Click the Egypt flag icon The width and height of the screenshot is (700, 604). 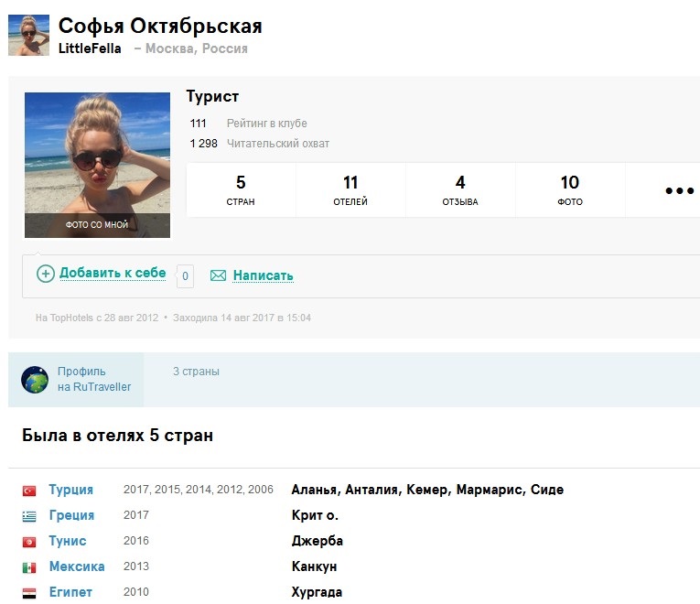pos(29,593)
